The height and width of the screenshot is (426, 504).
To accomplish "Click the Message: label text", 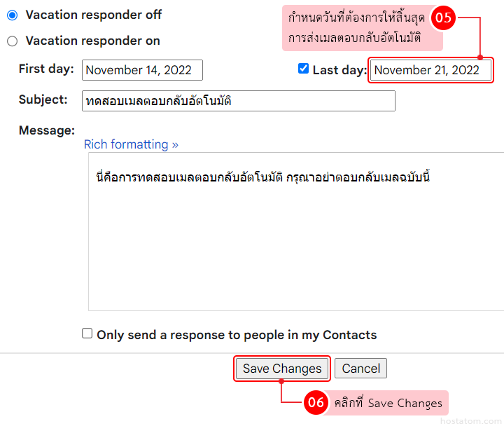I will click(x=46, y=130).
